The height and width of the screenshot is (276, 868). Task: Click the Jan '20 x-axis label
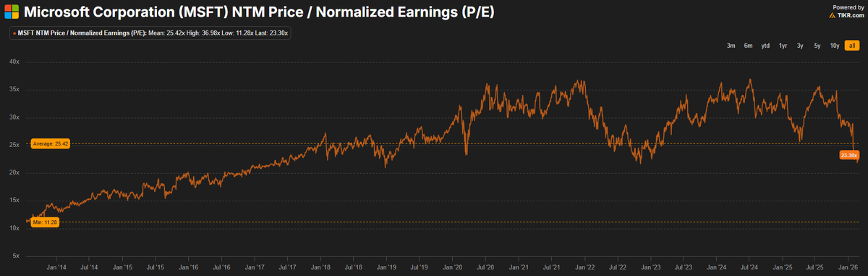point(453,268)
